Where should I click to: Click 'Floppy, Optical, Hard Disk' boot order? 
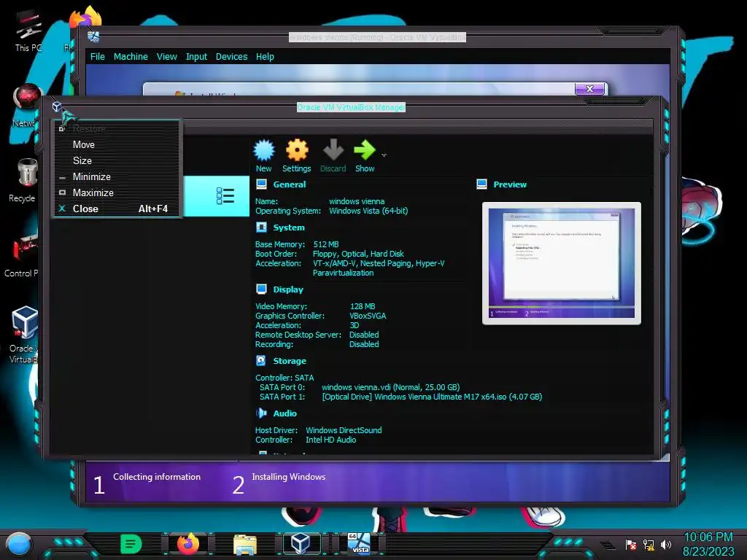358,254
